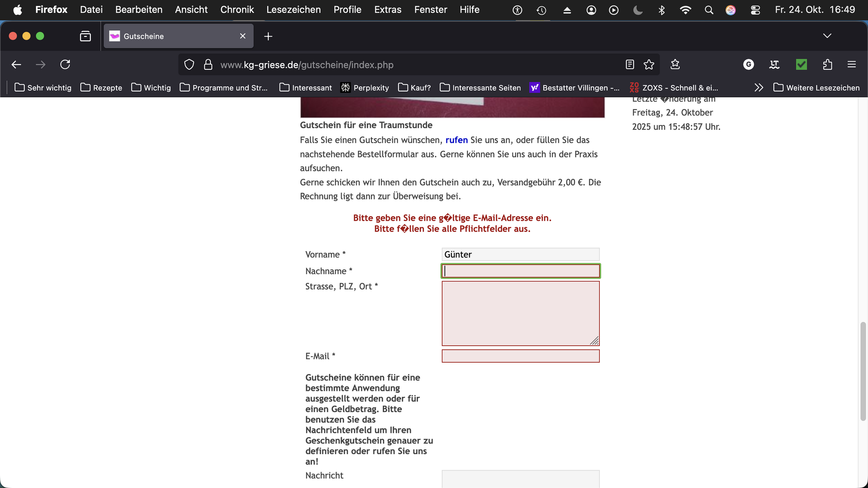Open the Firefox extensions puzzle icon
This screenshot has width=868, height=488.
coord(827,65)
